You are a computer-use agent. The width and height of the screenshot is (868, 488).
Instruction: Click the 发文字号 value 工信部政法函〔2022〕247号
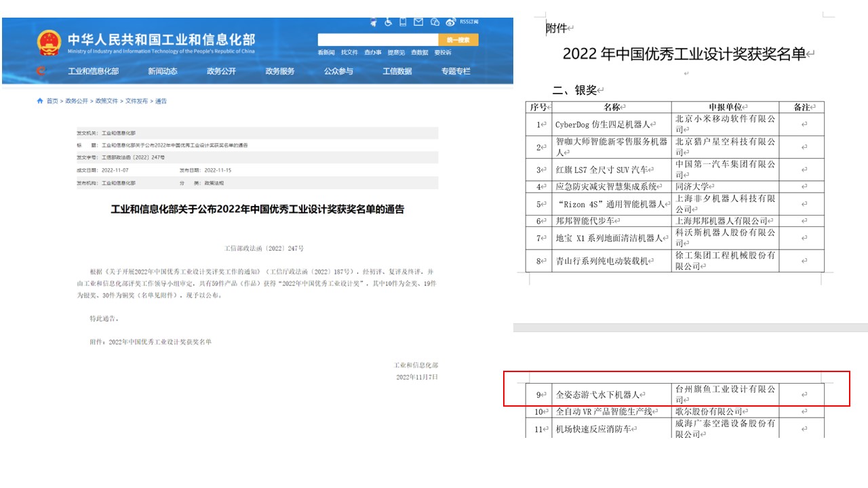pyautogui.click(x=134, y=157)
